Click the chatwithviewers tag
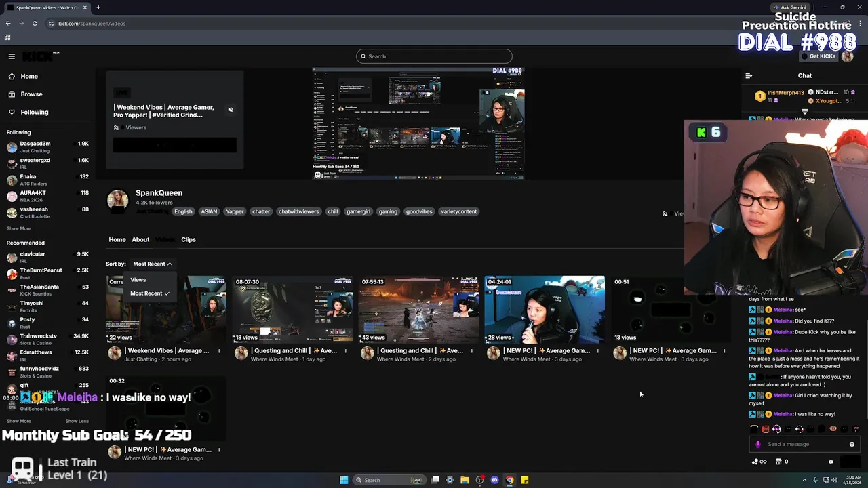Viewport: 868px width, 488px height. tap(298, 211)
